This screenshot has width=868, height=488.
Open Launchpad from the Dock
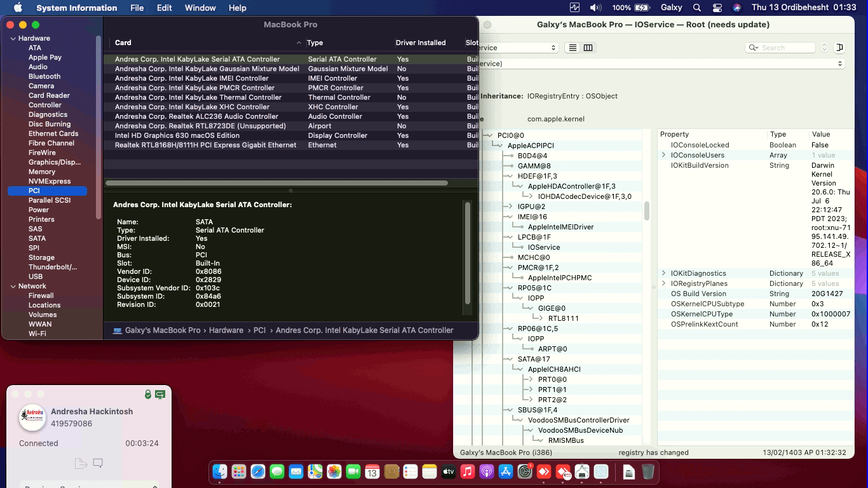(239, 471)
